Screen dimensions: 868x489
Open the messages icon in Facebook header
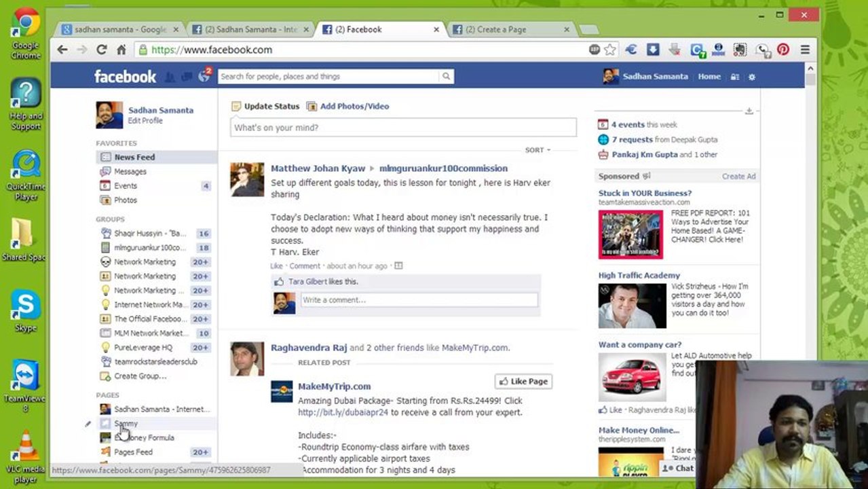(x=187, y=77)
